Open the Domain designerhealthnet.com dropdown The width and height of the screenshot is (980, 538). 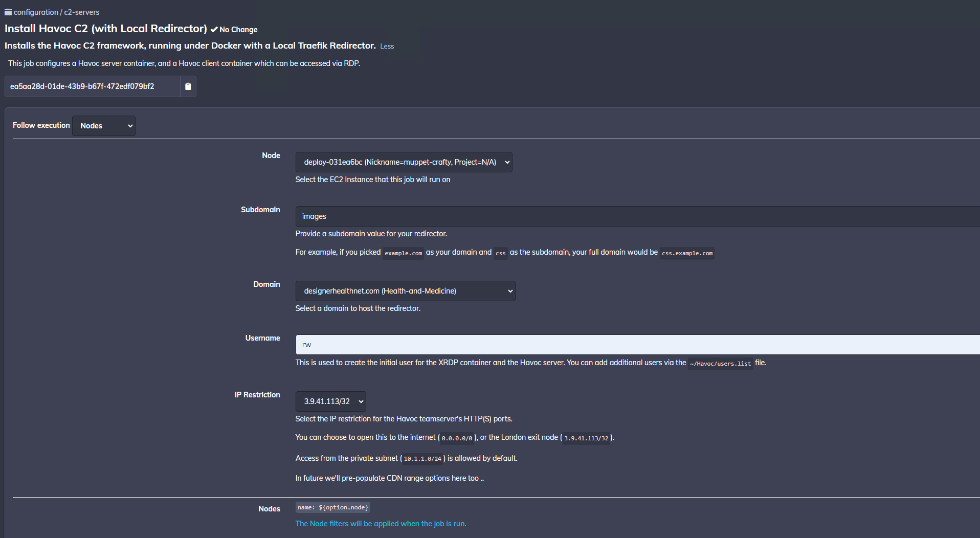(x=405, y=291)
